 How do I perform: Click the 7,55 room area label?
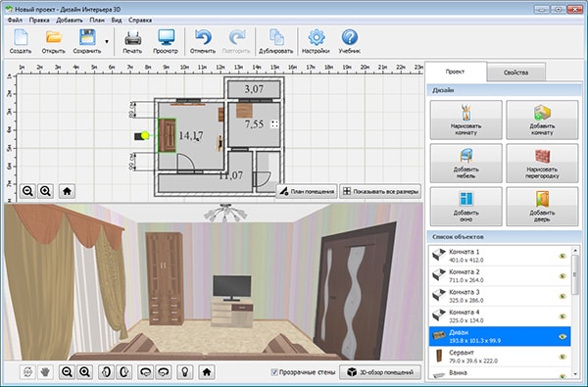click(x=254, y=124)
